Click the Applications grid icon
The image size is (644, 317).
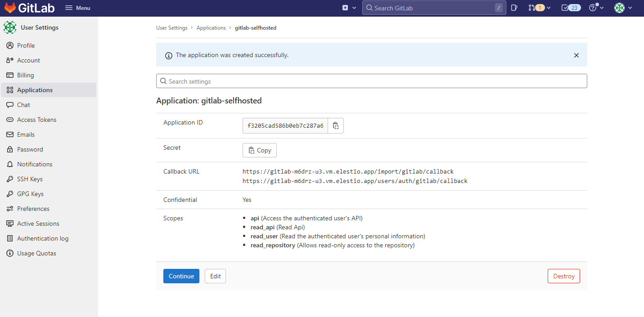click(x=10, y=90)
